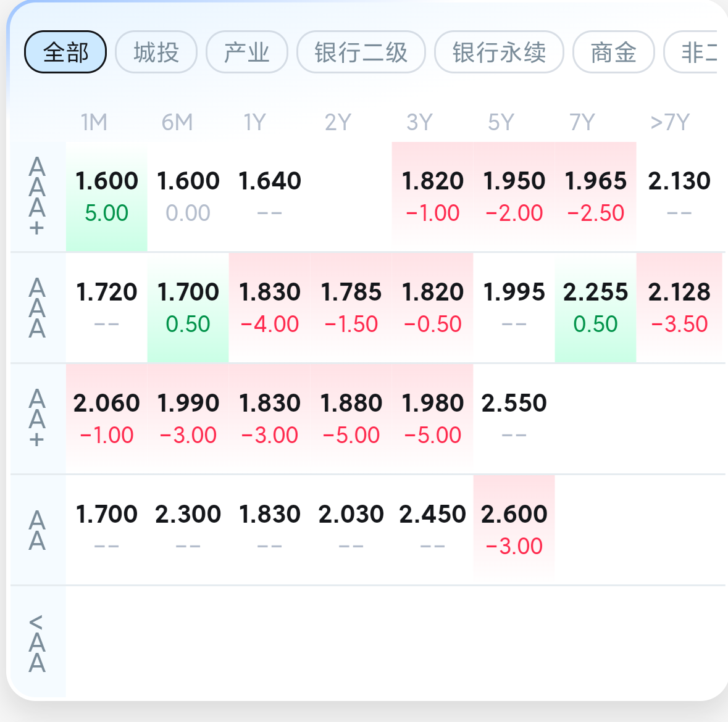This screenshot has height=722, width=728.
Task: Click the AA+ 5Y cell showing 2.550
Action: coord(514,419)
